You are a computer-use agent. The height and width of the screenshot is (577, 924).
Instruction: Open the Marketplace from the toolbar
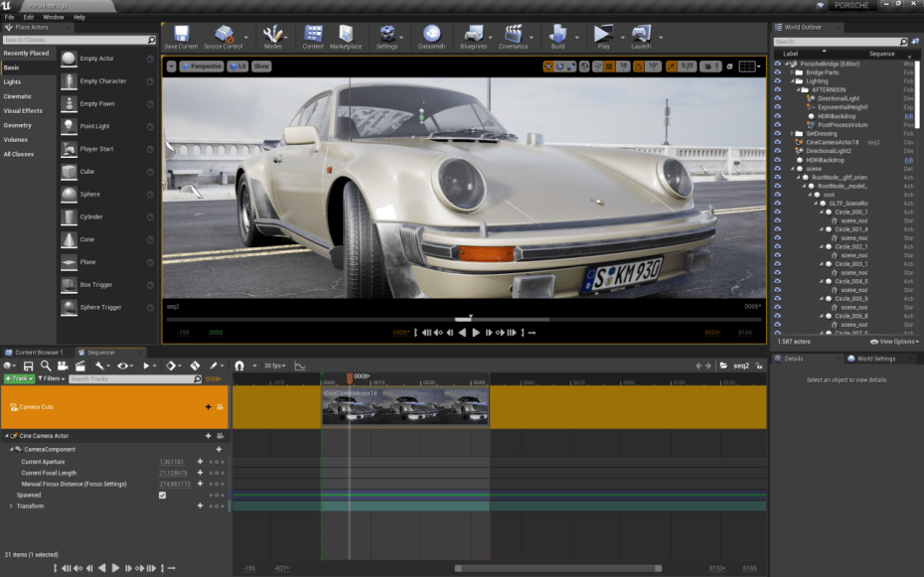coord(346,35)
